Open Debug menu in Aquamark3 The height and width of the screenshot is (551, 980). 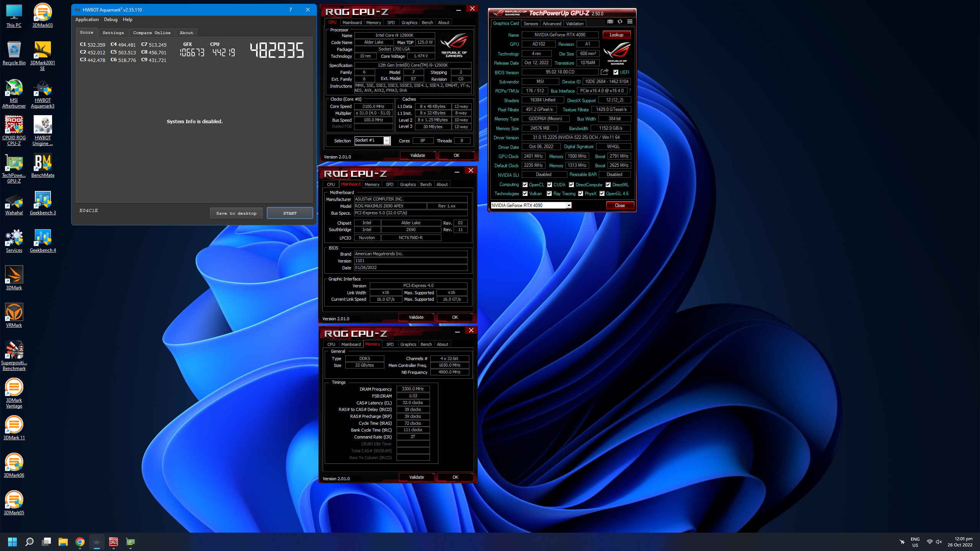pos(111,20)
